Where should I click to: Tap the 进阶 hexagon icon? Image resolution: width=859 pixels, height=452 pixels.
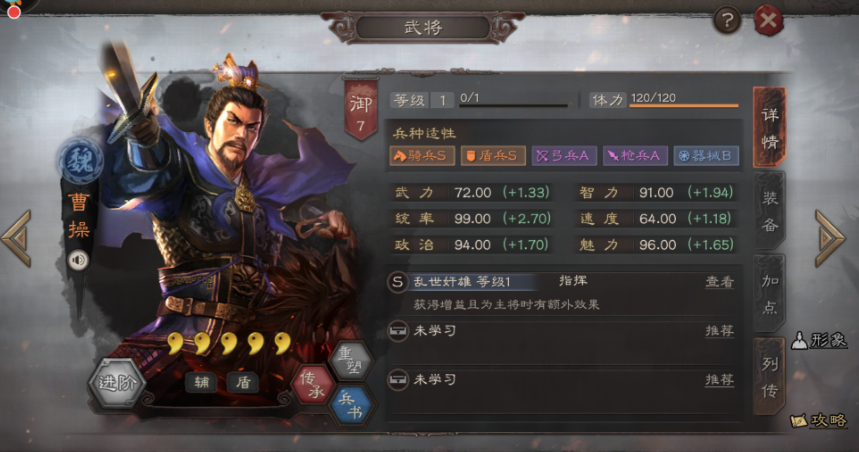[117, 383]
